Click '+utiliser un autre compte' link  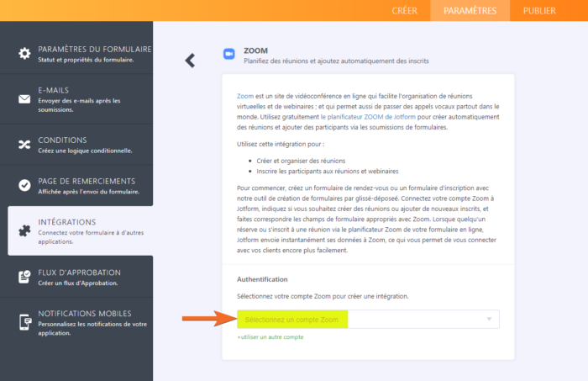coord(270,337)
